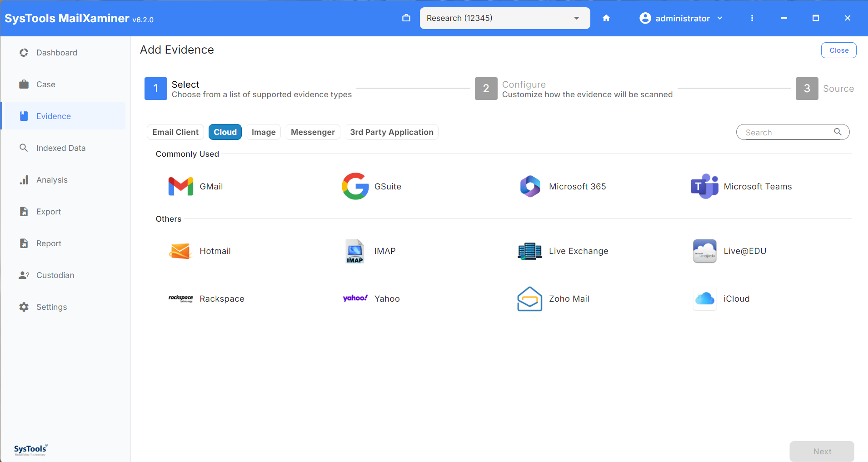Click the GMail label text
Image resolution: width=868 pixels, height=462 pixels.
[211, 187]
